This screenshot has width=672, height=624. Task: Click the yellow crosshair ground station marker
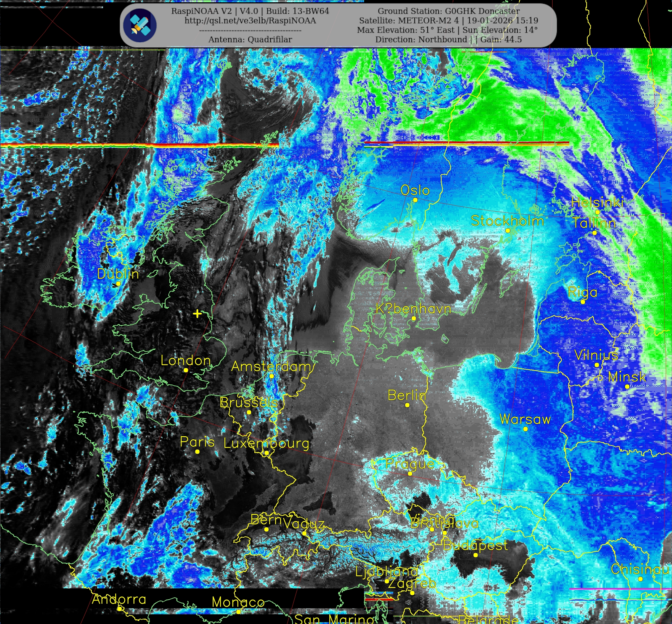click(197, 314)
